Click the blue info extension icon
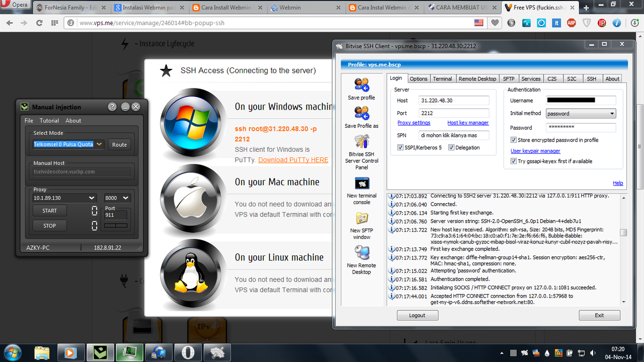Image resolution: width=644 pixels, height=362 pixels. coord(616,23)
